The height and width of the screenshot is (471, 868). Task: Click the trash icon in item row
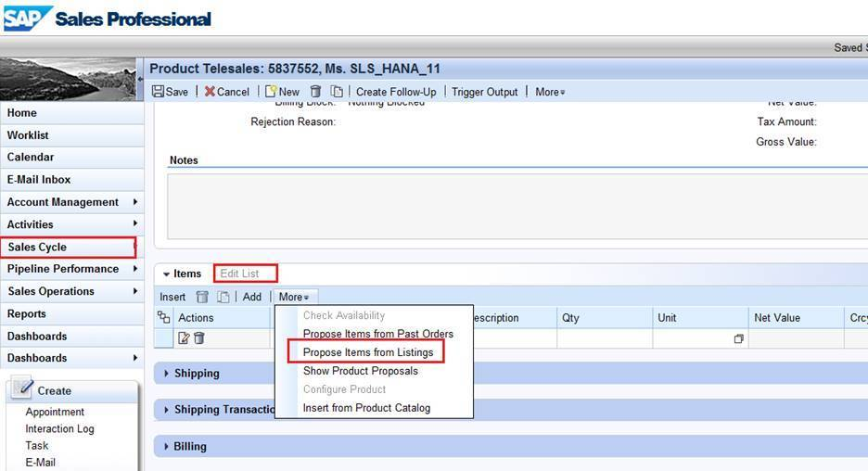tap(199, 338)
